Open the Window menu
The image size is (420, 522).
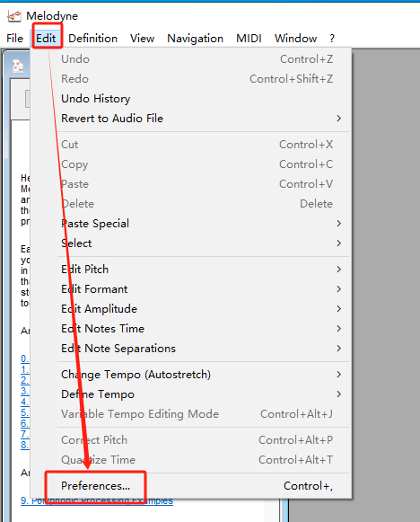tap(295, 39)
